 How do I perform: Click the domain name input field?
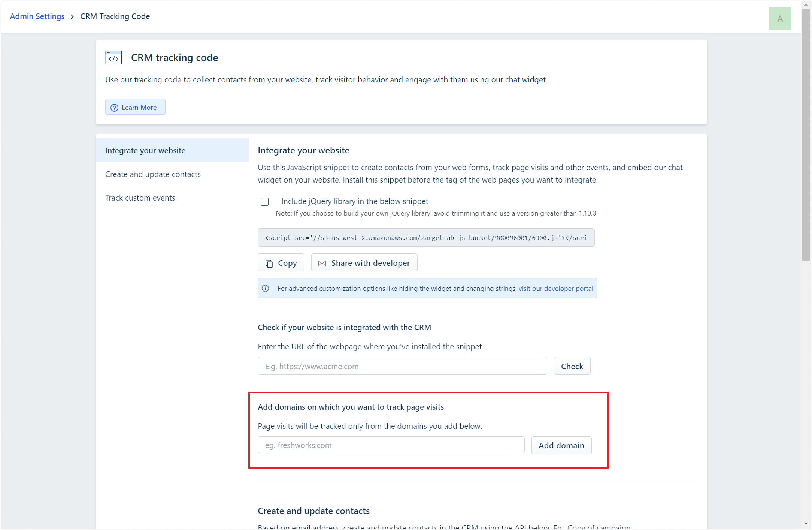click(x=391, y=445)
